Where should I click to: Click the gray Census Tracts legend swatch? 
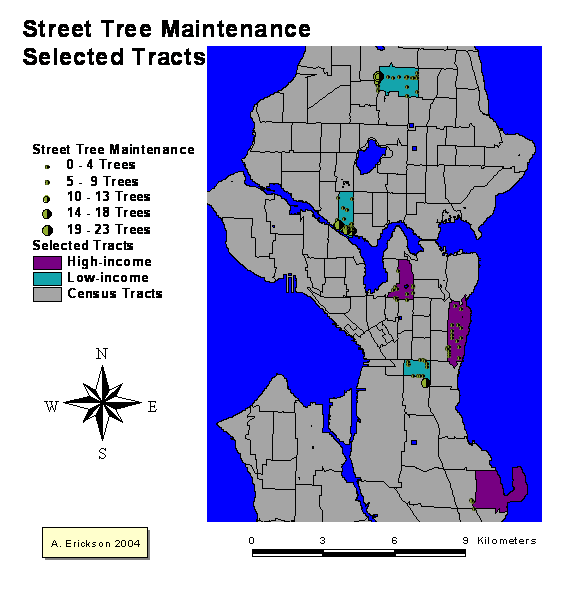47,295
